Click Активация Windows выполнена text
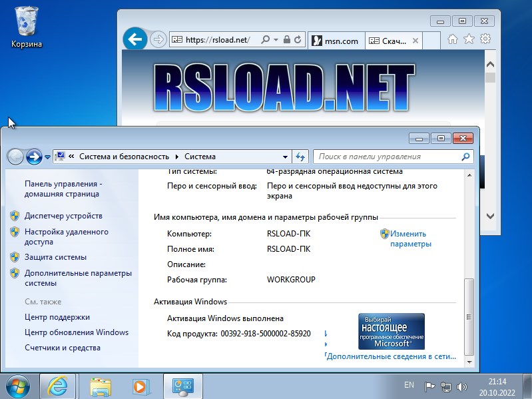532x399 pixels. pos(225,318)
